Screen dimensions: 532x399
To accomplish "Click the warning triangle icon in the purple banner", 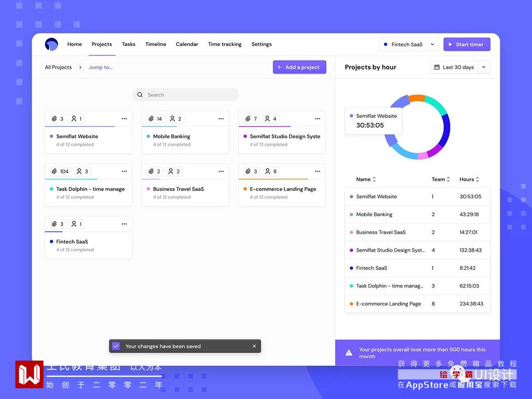I will point(349,353).
